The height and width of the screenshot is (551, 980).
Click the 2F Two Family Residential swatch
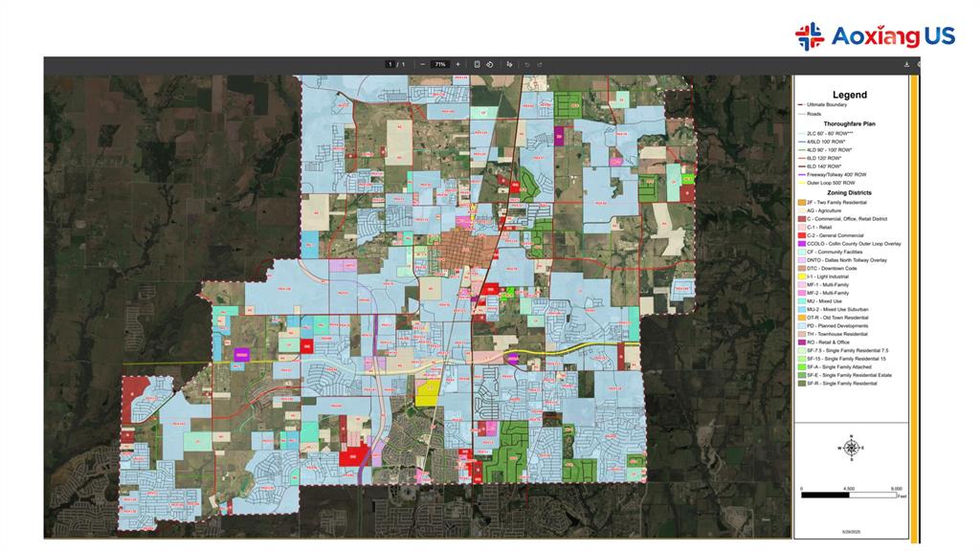coord(801,203)
